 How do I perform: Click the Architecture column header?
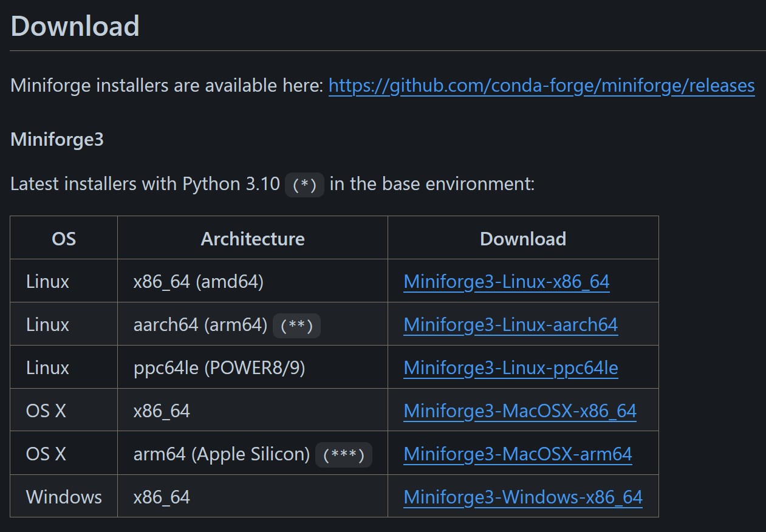[253, 239]
